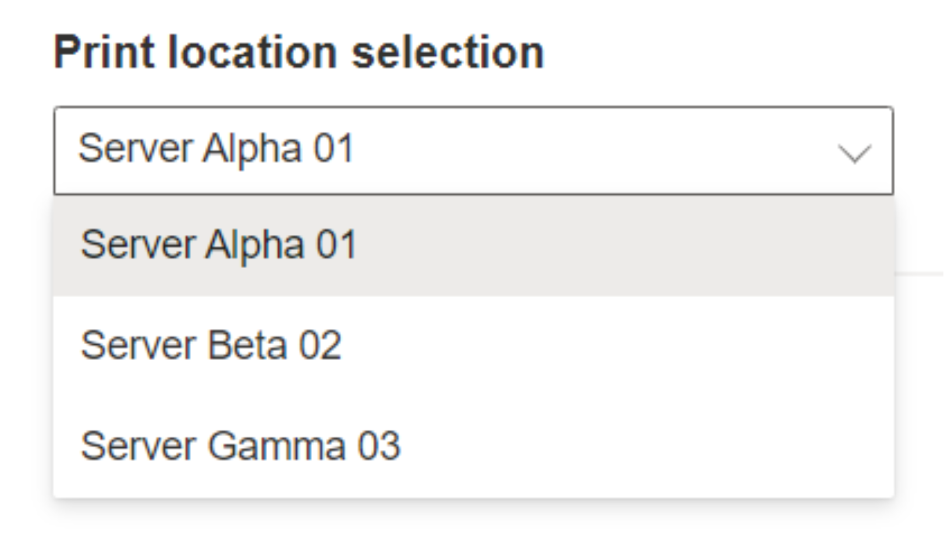Set print location to Server Beta 02

pos(211,345)
